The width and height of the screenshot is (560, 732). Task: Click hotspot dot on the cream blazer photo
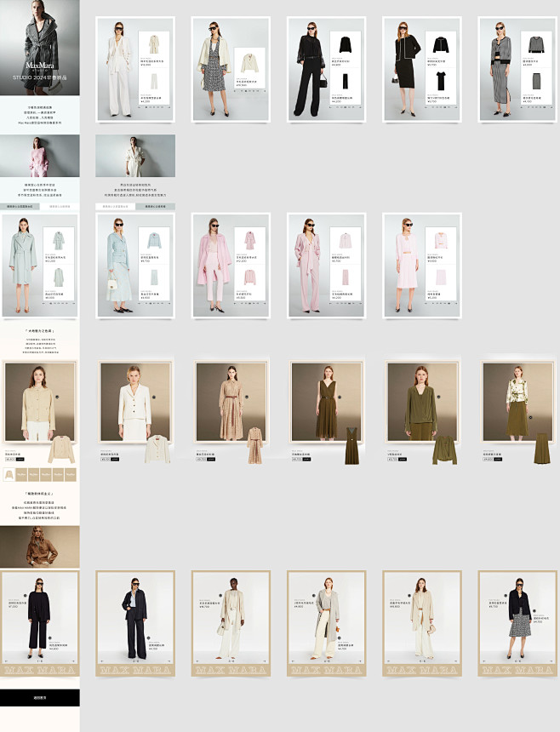pyautogui.click(x=153, y=397)
